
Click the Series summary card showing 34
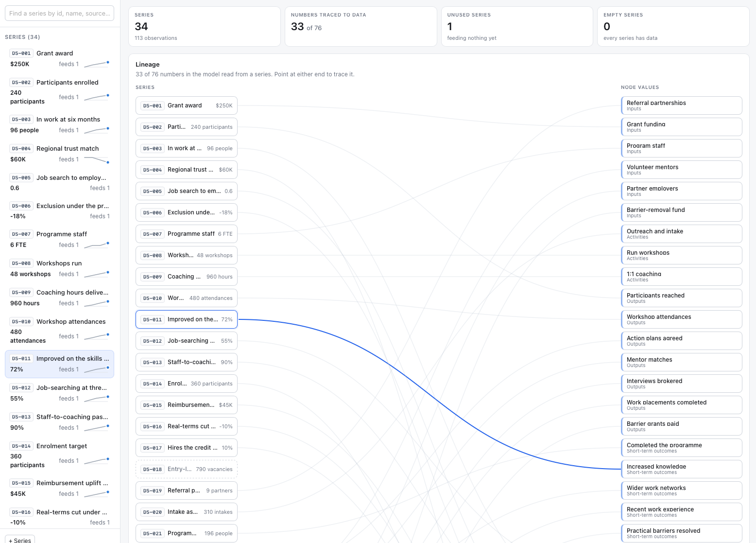(x=205, y=27)
